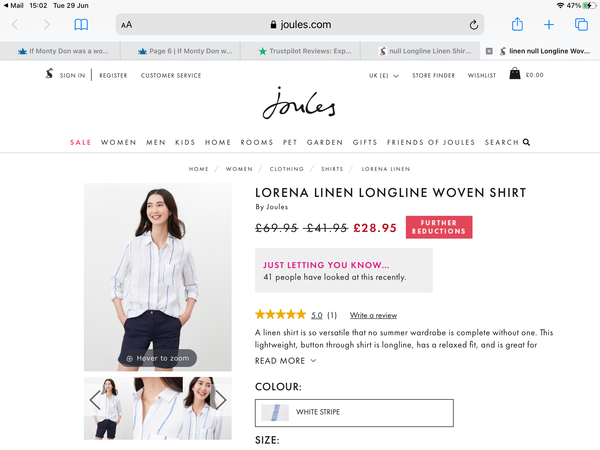This screenshot has width=600, height=450.
Task: Click the Write a review link
Action: [x=373, y=315]
